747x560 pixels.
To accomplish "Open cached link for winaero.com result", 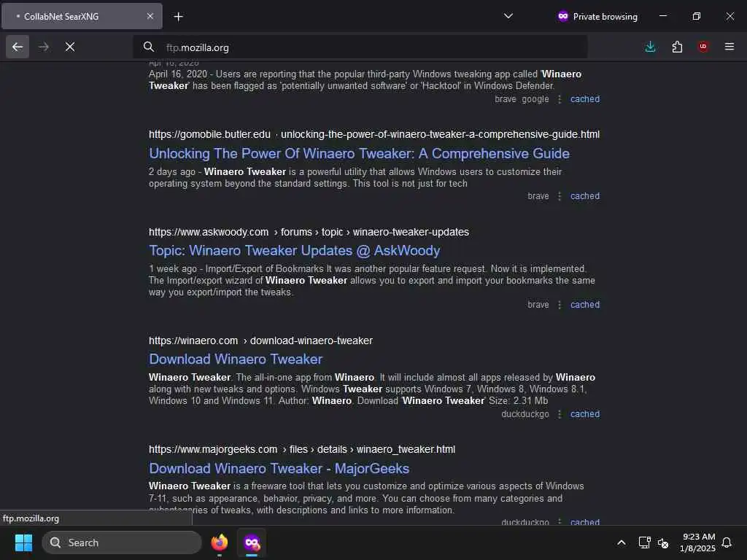I will (x=585, y=414).
